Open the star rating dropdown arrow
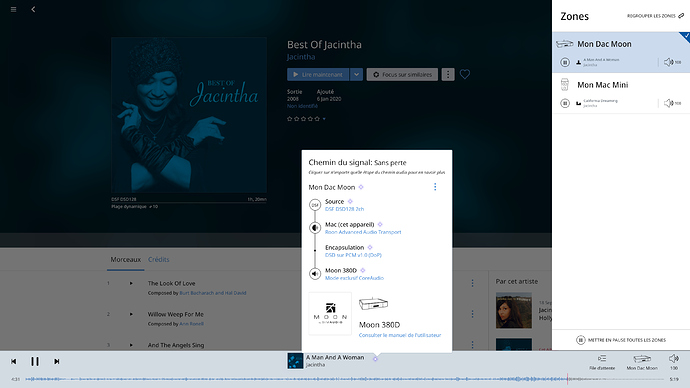 [324, 119]
